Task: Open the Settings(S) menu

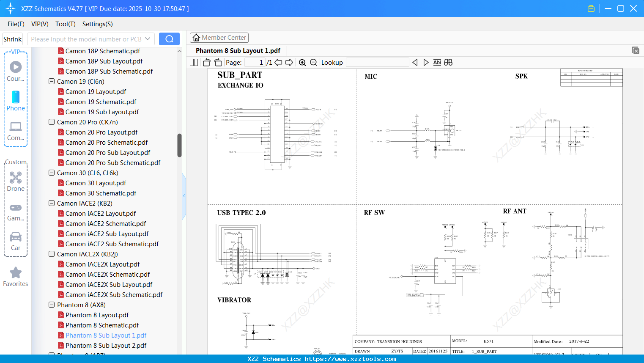Action: (97, 24)
